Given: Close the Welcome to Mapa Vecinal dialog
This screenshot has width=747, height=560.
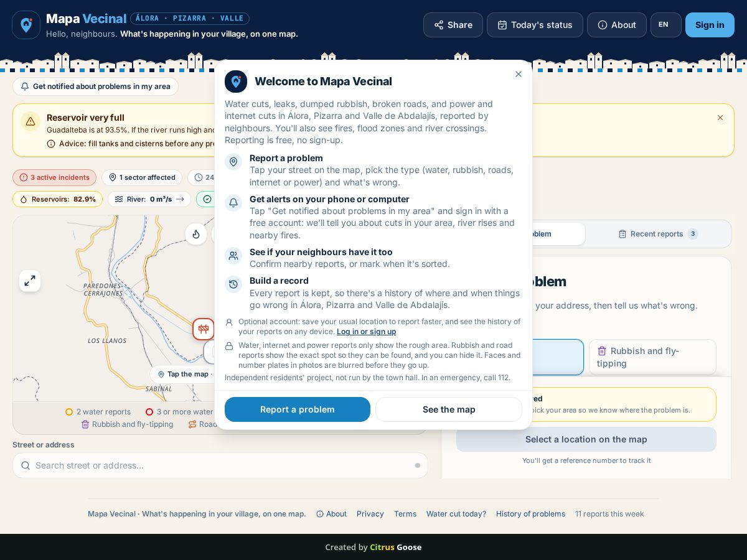Looking at the screenshot, I should pyautogui.click(x=519, y=74).
